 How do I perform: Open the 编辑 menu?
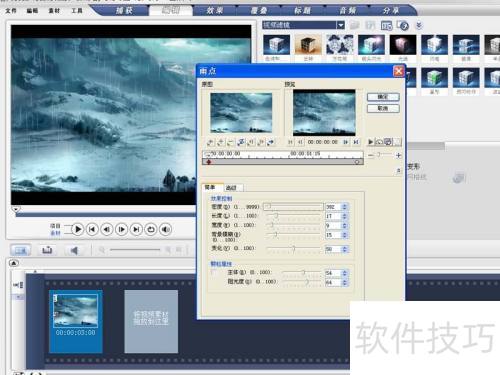point(32,11)
